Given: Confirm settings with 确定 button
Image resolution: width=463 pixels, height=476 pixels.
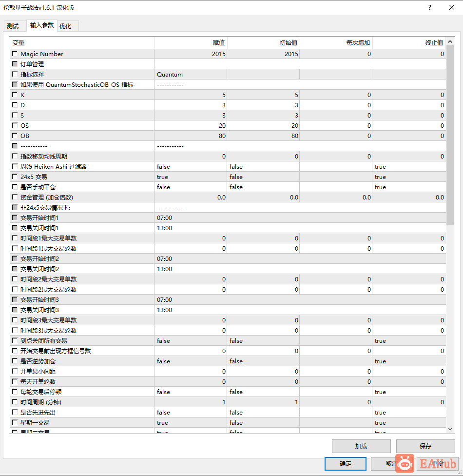Looking at the screenshot, I should pyautogui.click(x=345, y=463).
